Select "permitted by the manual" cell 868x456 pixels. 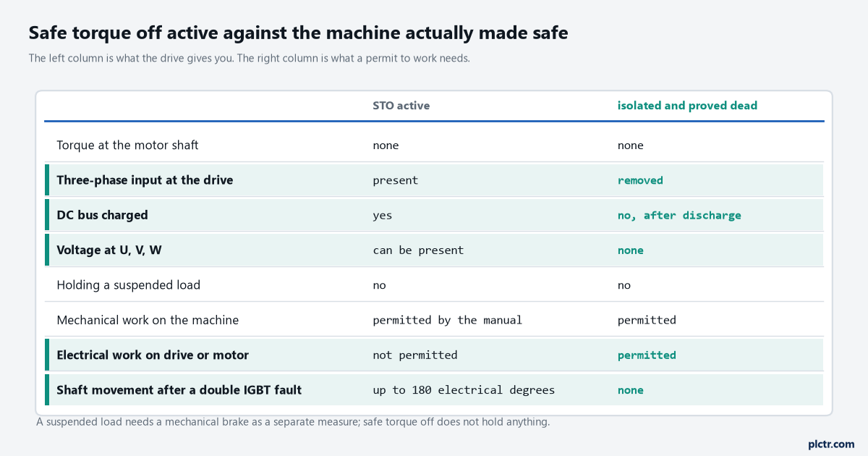(447, 320)
